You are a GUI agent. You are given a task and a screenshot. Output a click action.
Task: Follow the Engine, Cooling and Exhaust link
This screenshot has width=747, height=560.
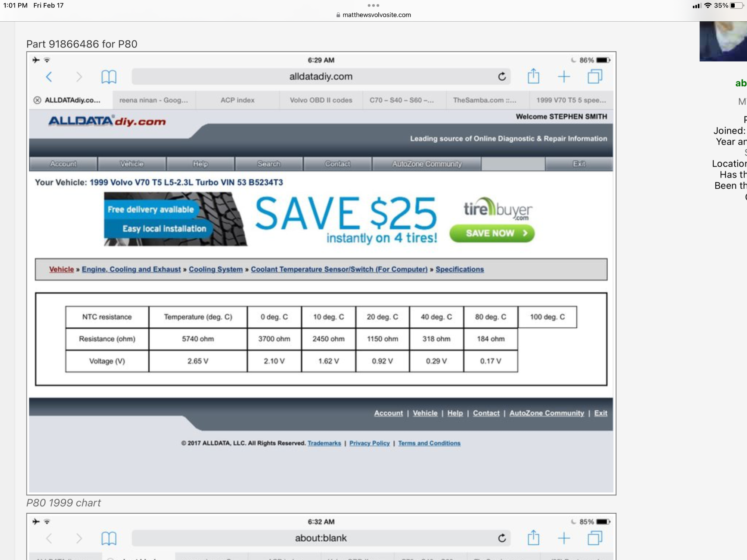pos(131,269)
